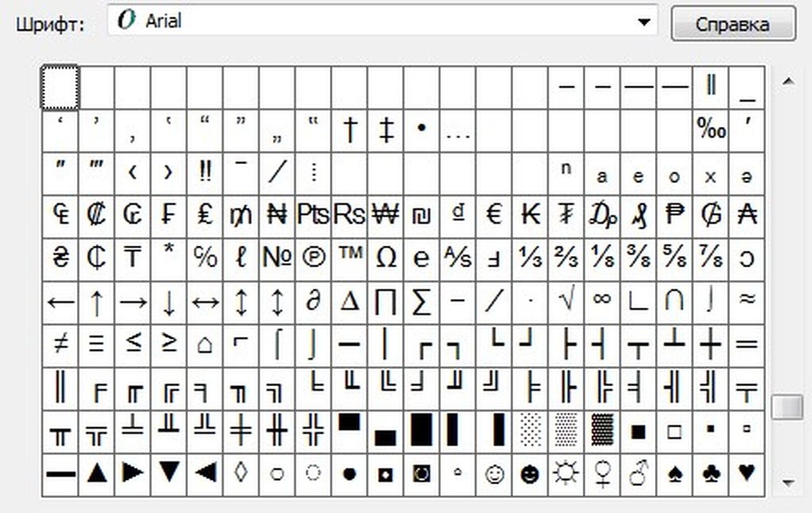Select the white smiley face ☺ character
The height and width of the screenshot is (513, 812).
[493, 474]
